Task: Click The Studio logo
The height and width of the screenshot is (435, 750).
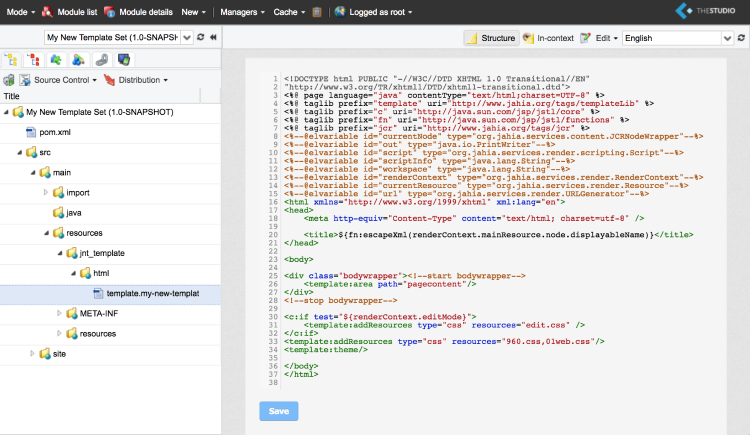Action: point(705,11)
